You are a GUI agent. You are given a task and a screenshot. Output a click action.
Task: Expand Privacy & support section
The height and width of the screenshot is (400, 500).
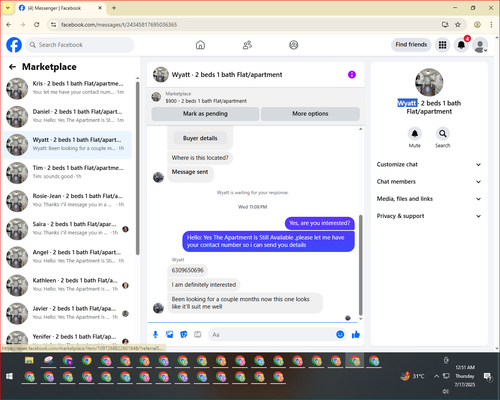coord(429,216)
